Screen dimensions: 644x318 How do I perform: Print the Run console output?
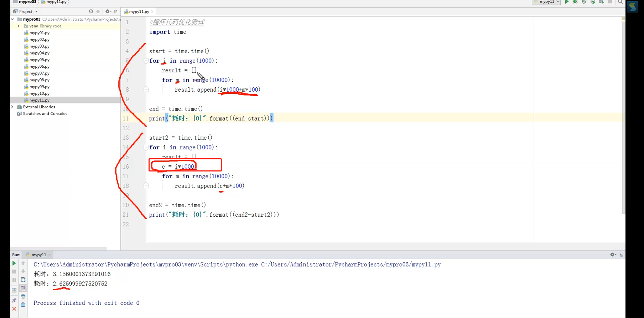click(23, 296)
